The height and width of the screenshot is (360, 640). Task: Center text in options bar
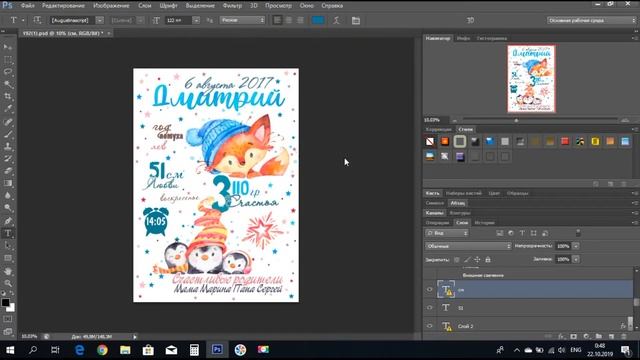point(289,20)
